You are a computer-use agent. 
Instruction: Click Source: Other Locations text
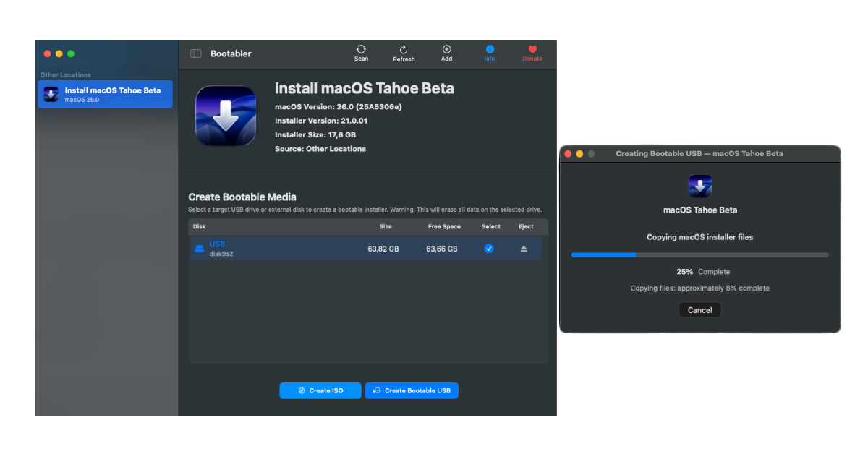click(x=320, y=149)
